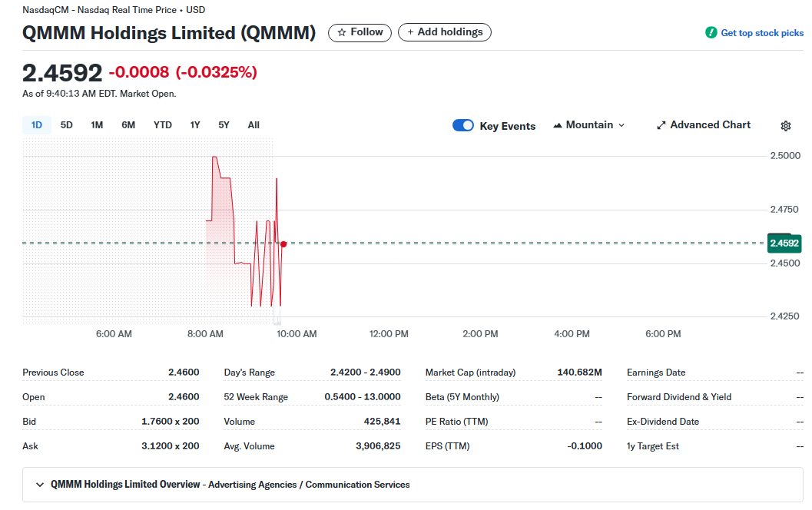Click the Earnings Date label
Image resolution: width=812 pixels, height=510 pixels.
[x=656, y=373]
